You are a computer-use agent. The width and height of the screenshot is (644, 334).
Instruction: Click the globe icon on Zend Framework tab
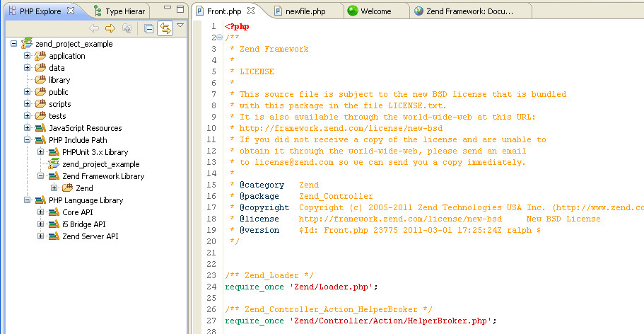(x=418, y=11)
